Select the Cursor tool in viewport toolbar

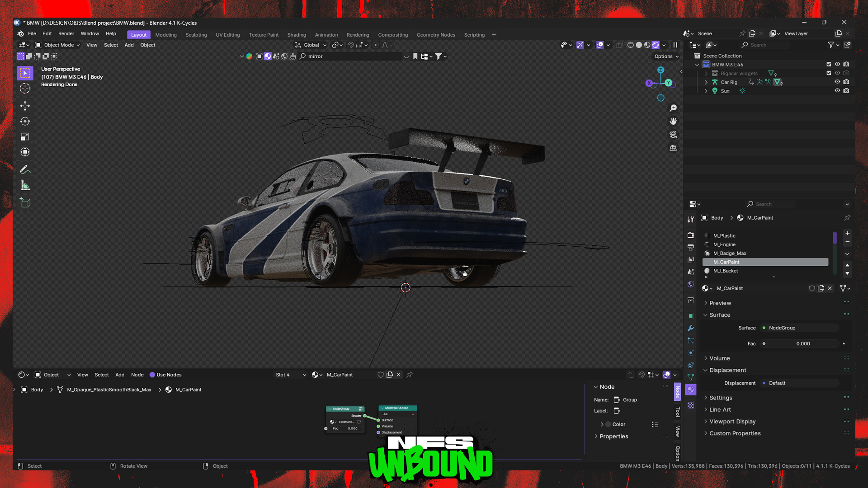pos(25,89)
